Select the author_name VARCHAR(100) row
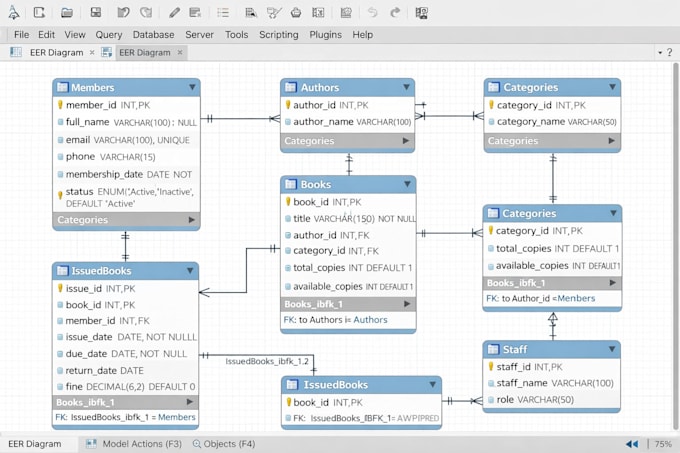 [x=347, y=122]
